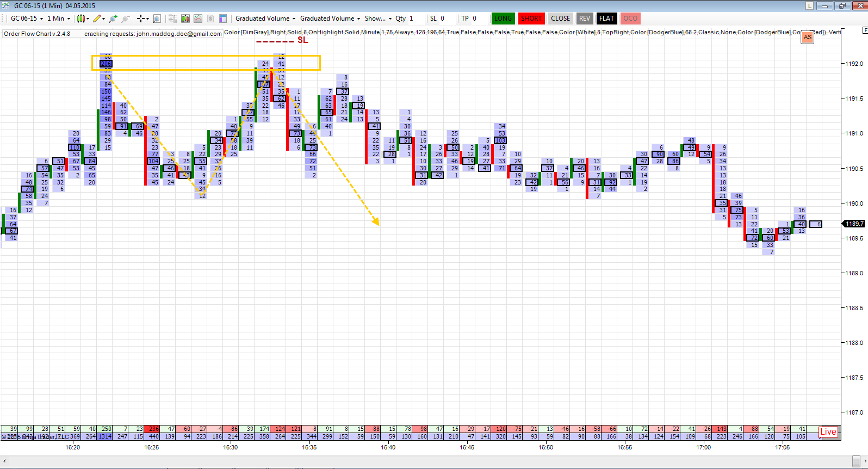Click the 1188.0 price axis label
Image resolution: width=868 pixels, height=469 pixels.
854,343
